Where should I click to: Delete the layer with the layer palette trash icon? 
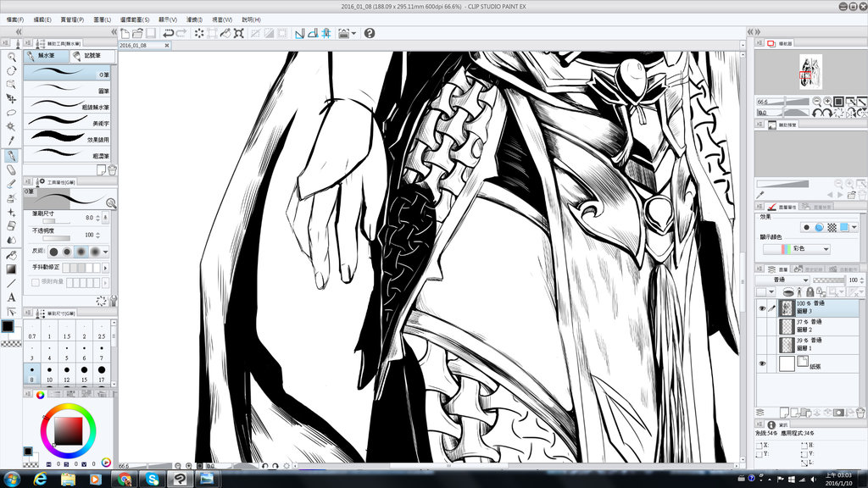[860, 413]
